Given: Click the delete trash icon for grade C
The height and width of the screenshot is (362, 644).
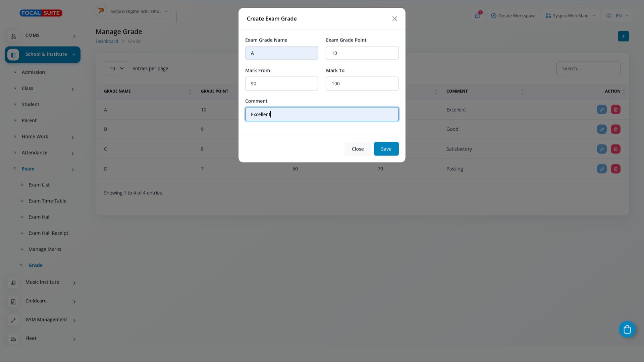Looking at the screenshot, I should 615,149.
